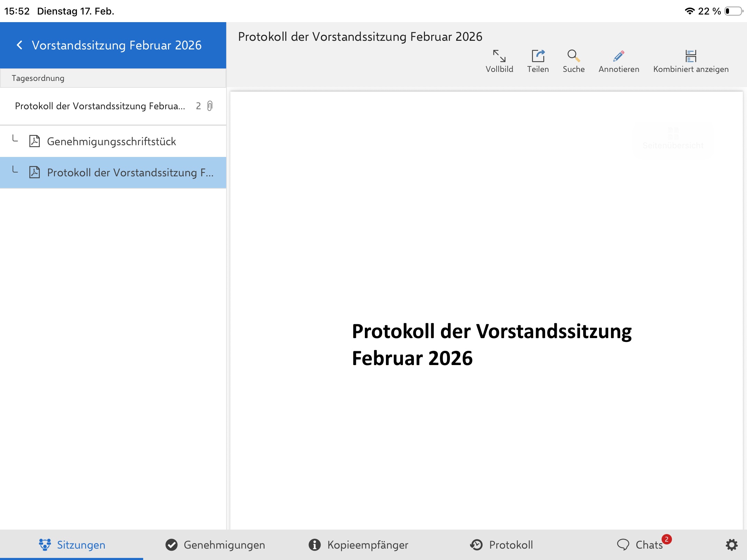Tap Vorstandssitzung Februar 2026 header title
The height and width of the screenshot is (560, 747).
point(117,45)
